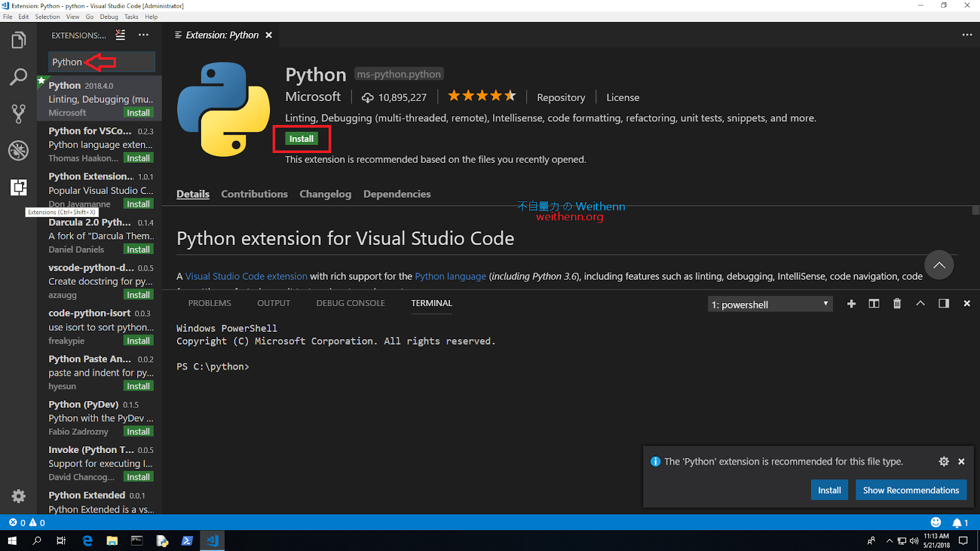Click the errors and warnings status indicator

pyautogui.click(x=27, y=523)
